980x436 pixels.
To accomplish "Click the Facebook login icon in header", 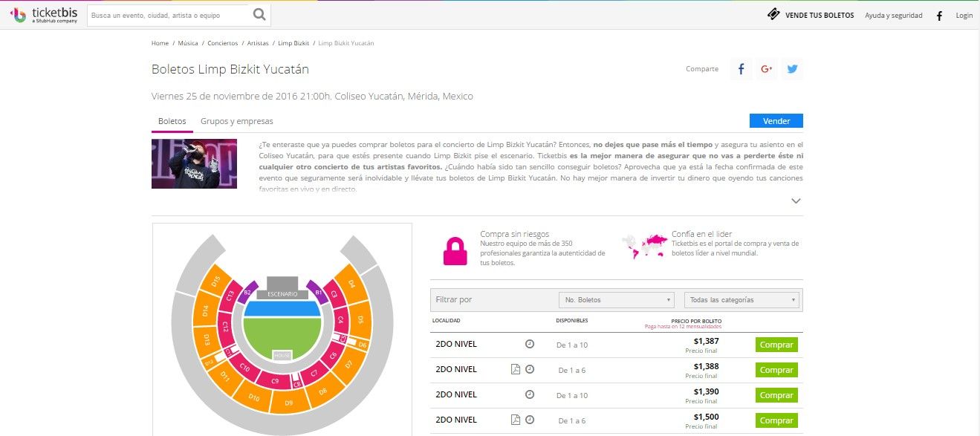I will (x=939, y=16).
